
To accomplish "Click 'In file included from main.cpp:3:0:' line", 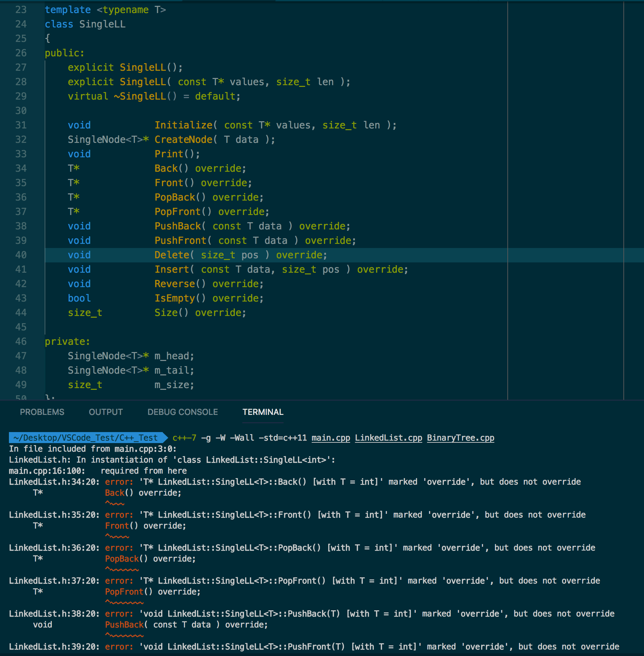I will coord(93,449).
